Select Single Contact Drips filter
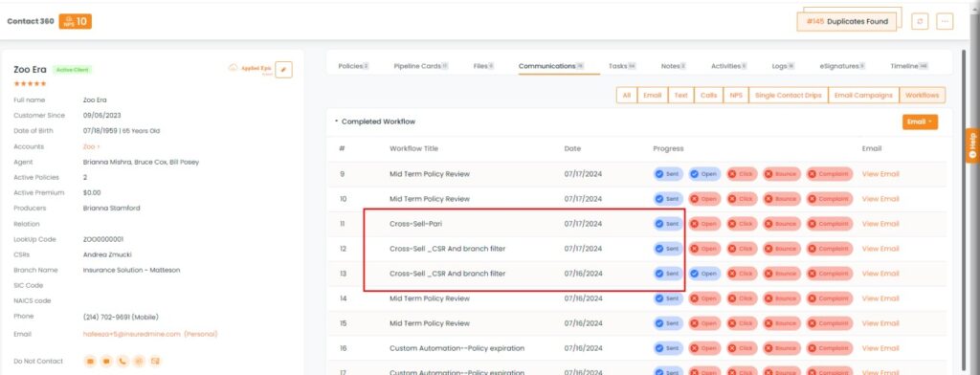Viewport: 980px width, 375px height. (789, 96)
